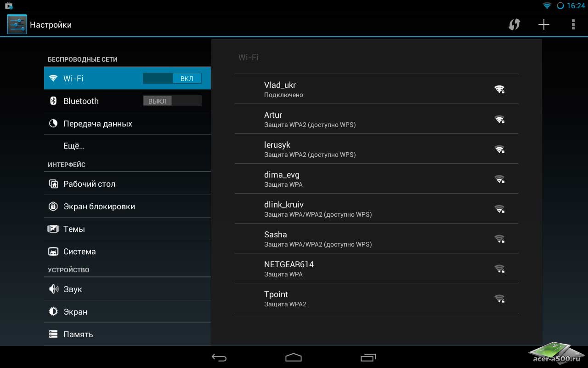This screenshot has width=588, height=368.
Task: Tap the Память storage icon
Action: click(x=53, y=334)
